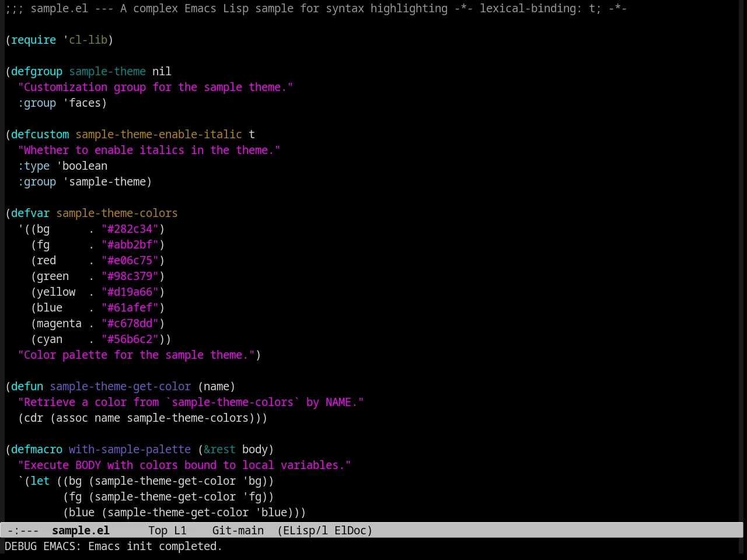Click the 'boolean symbol
This screenshot has width=747, height=560.
pos(82,166)
